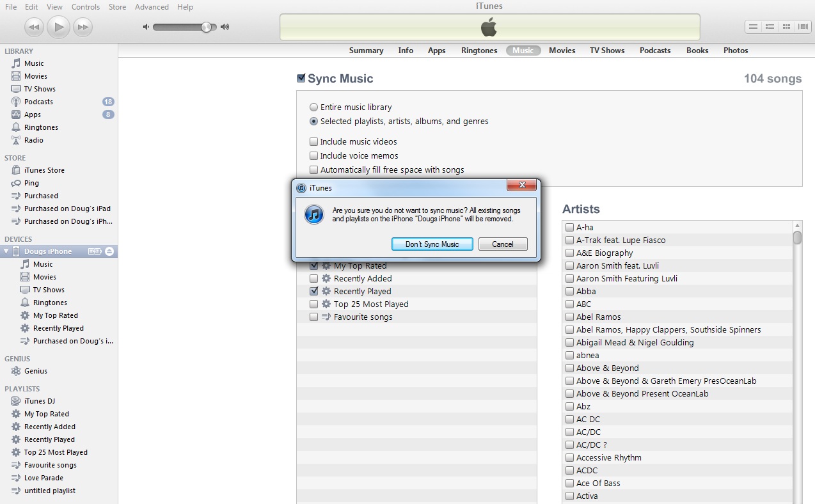Image resolution: width=815 pixels, height=504 pixels.
Task: Close the iTunes confirmation dialog
Action: pyautogui.click(x=521, y=185)
